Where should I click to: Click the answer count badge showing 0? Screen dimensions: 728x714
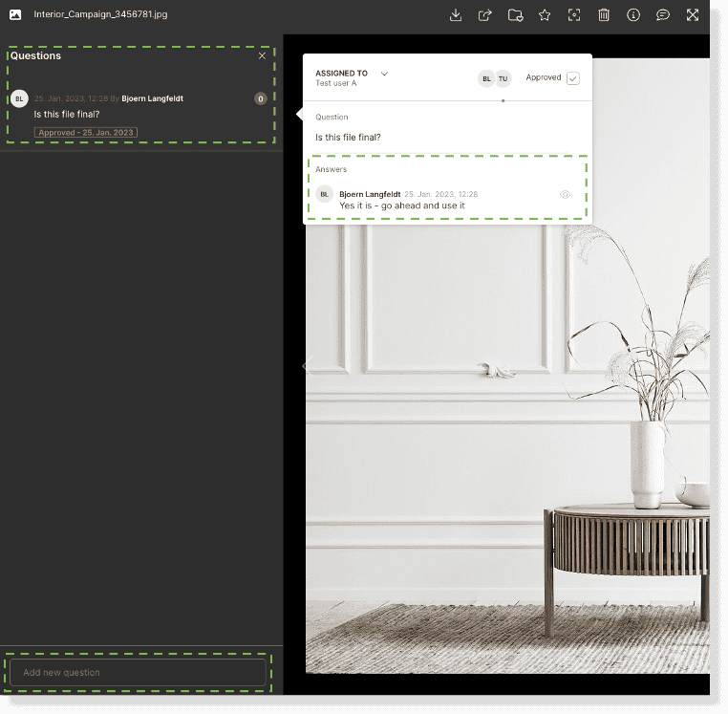260,98
